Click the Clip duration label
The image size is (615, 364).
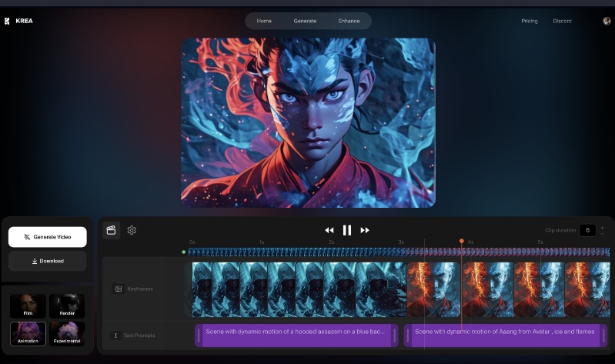click(560, 230)
